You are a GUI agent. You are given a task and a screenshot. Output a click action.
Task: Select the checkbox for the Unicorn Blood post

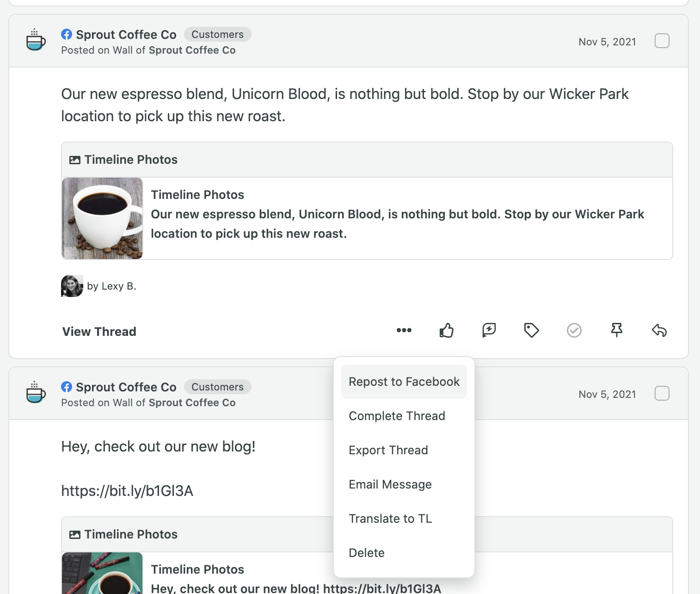(x=662, y=41)
